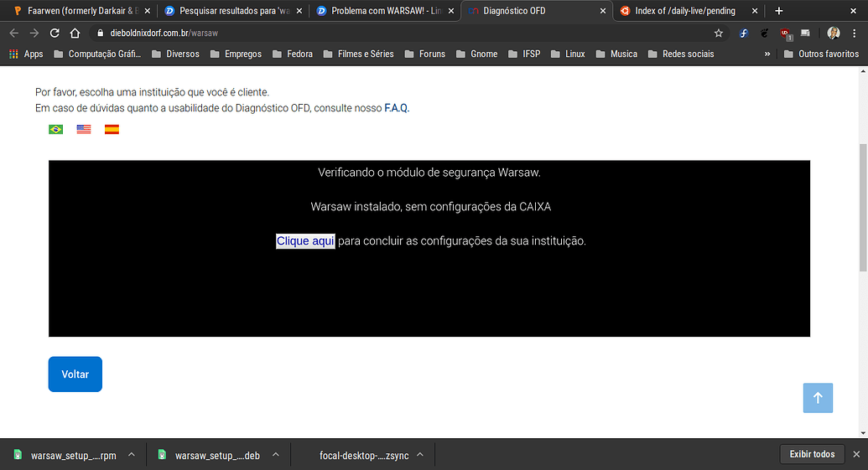Expand options for warsaw_setup deb download
The height and width of the screenshot is (470, 868).
coord(276,455)
